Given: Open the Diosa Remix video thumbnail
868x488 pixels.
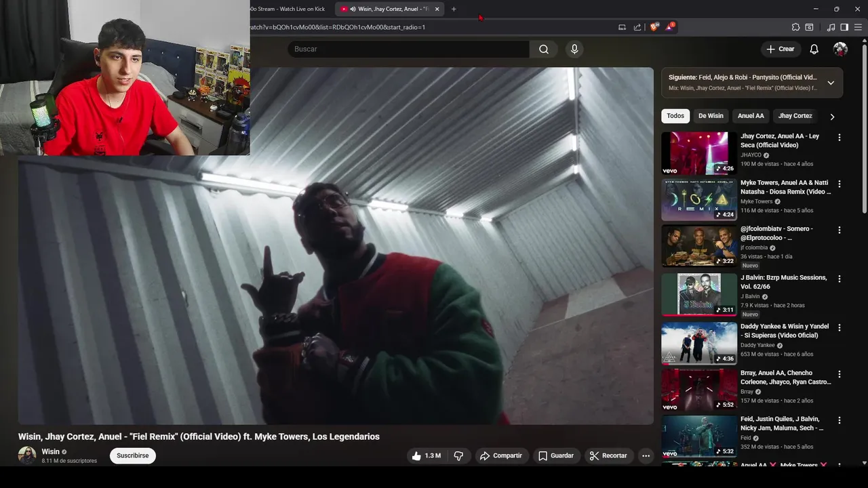Looking at the screenshot, I should [699, 200].
